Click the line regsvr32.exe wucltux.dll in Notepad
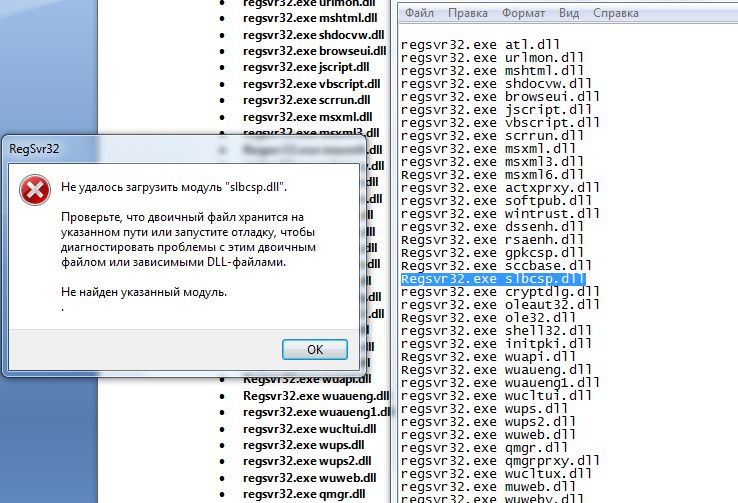The image size is (738, 503). tap(496, 474)
